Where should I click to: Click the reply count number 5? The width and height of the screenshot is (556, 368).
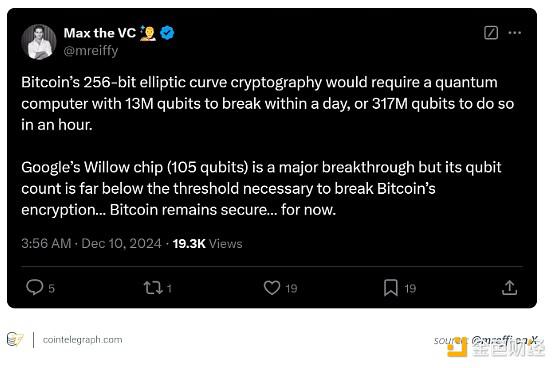[x=51, y=288]
